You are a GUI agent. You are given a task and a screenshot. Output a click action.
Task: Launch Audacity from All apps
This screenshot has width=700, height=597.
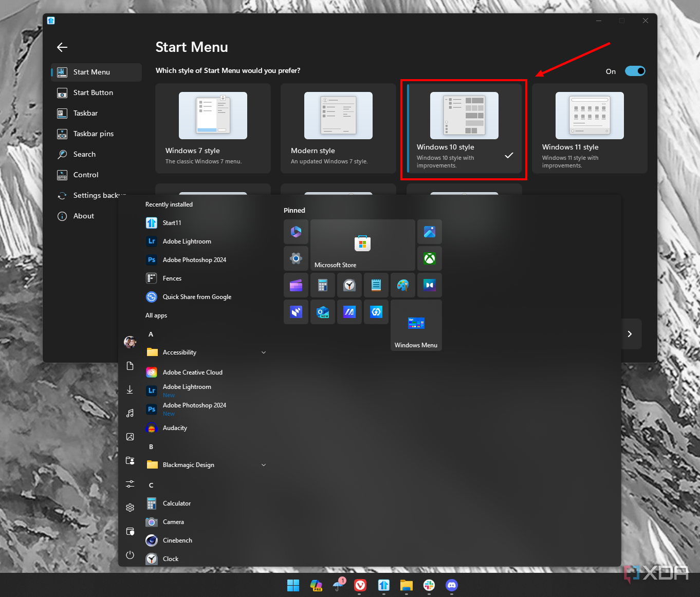click(x=207, y=428)
